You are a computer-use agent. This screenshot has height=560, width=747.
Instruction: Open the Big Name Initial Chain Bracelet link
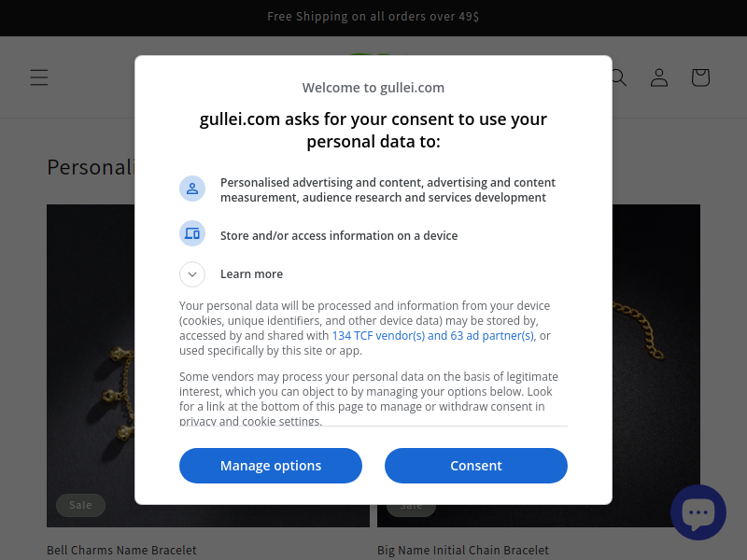463,550
